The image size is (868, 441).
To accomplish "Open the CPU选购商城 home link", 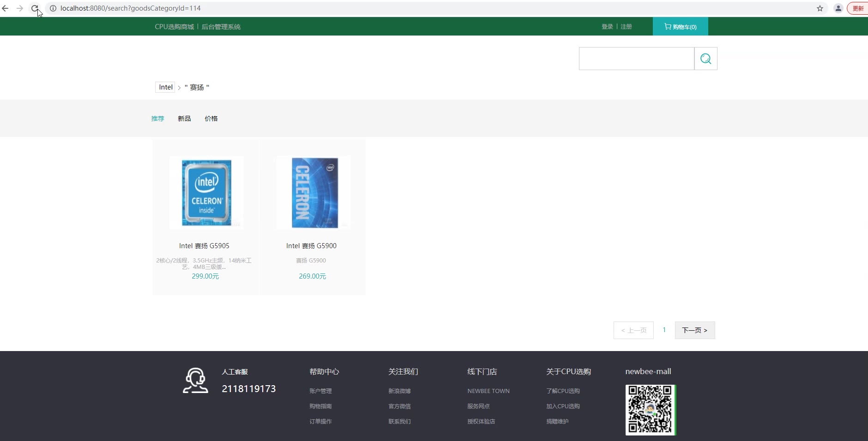I will coord(175,27).
